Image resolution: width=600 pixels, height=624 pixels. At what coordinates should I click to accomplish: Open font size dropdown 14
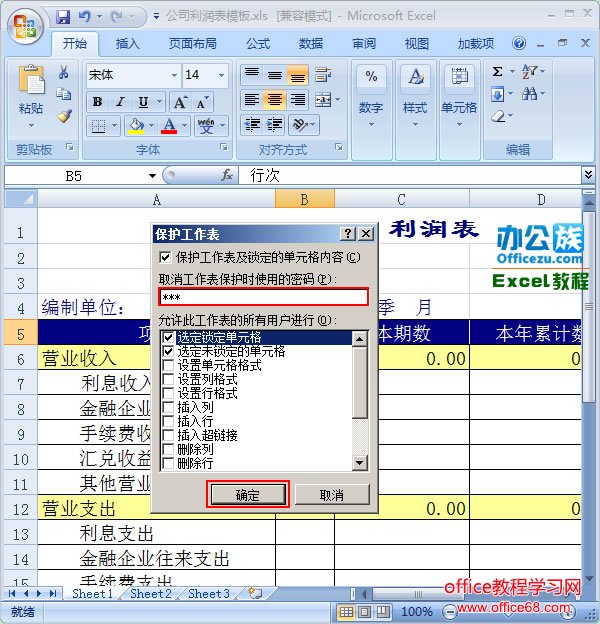coord(222,75)
